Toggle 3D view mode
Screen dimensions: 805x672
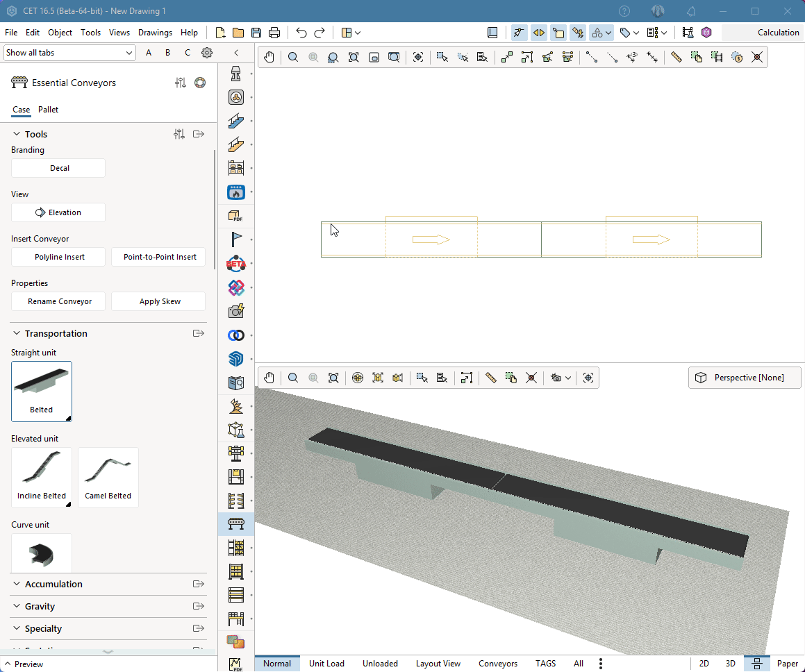(x=730, y=664)
